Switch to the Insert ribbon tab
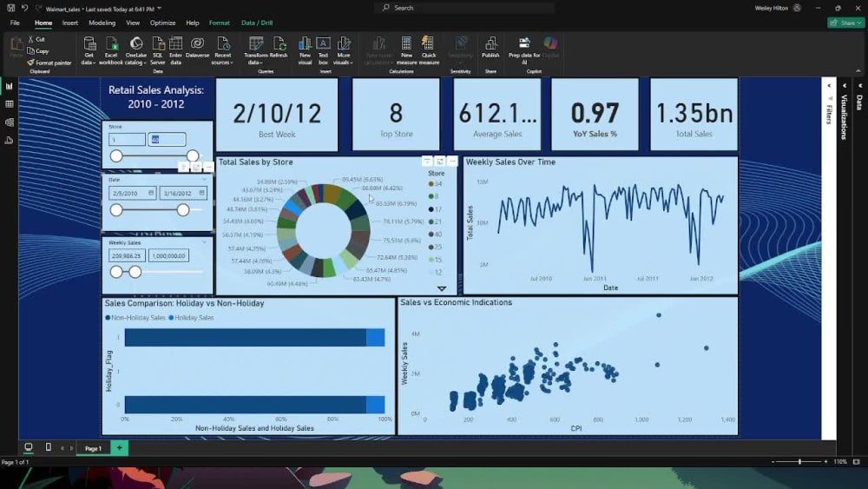The image size is (868, 489). 70,23
